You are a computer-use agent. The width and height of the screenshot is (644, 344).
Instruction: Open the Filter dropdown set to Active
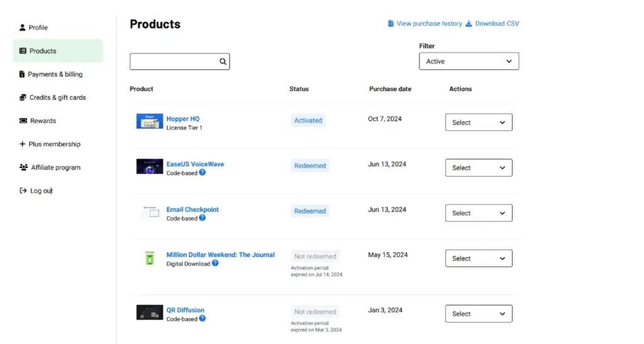469,61
